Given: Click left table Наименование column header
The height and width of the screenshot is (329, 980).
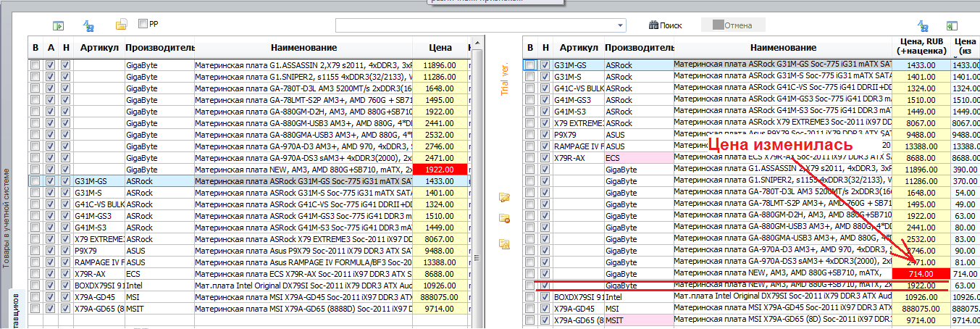Looking at the screenshot, I should (x=303, y=48).
